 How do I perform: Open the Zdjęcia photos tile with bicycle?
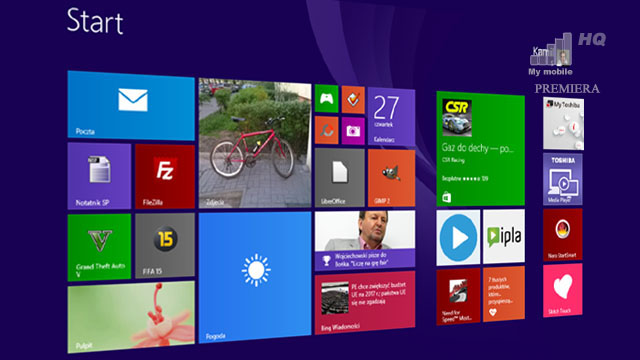tap(255, 143)
